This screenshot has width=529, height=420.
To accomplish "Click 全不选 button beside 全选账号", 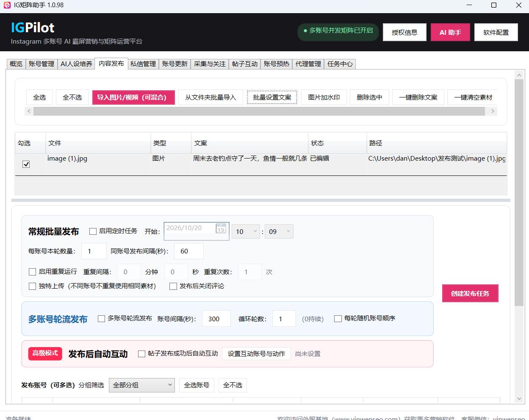I will point(233,385).
